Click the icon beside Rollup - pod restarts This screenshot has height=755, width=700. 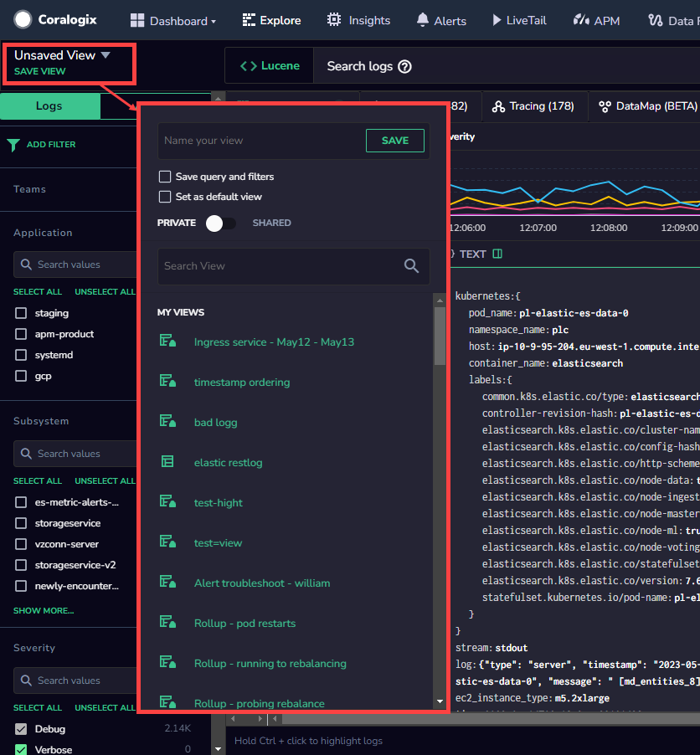pyautogui.click(x=167, y=622)
